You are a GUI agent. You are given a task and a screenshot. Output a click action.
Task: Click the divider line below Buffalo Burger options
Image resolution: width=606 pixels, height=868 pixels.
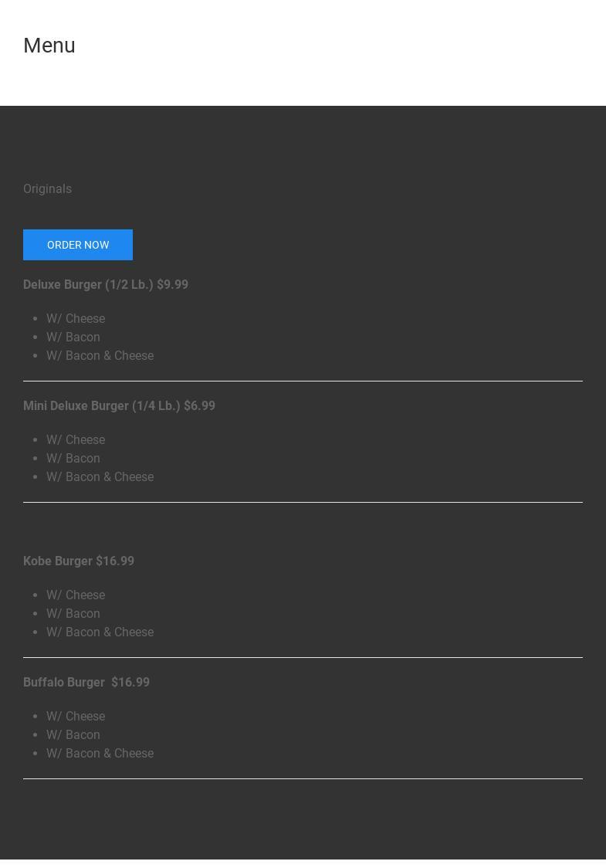pyautogui.click(x=303, y=778)
